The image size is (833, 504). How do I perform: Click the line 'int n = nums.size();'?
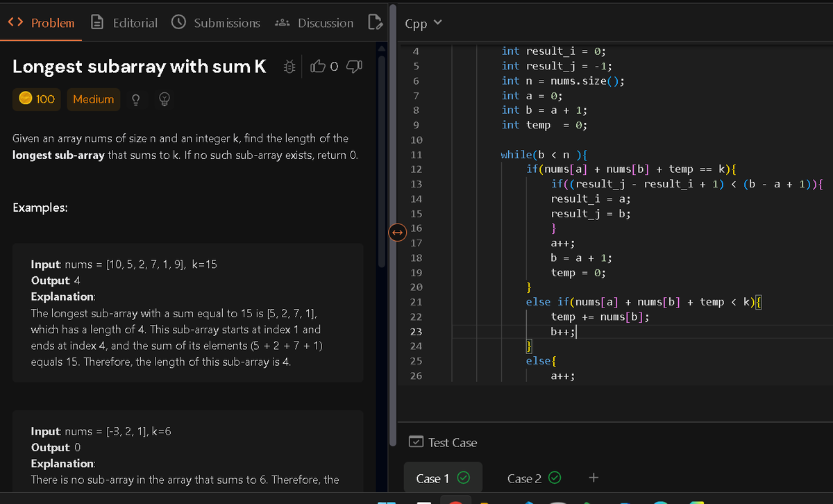[563, 81]
